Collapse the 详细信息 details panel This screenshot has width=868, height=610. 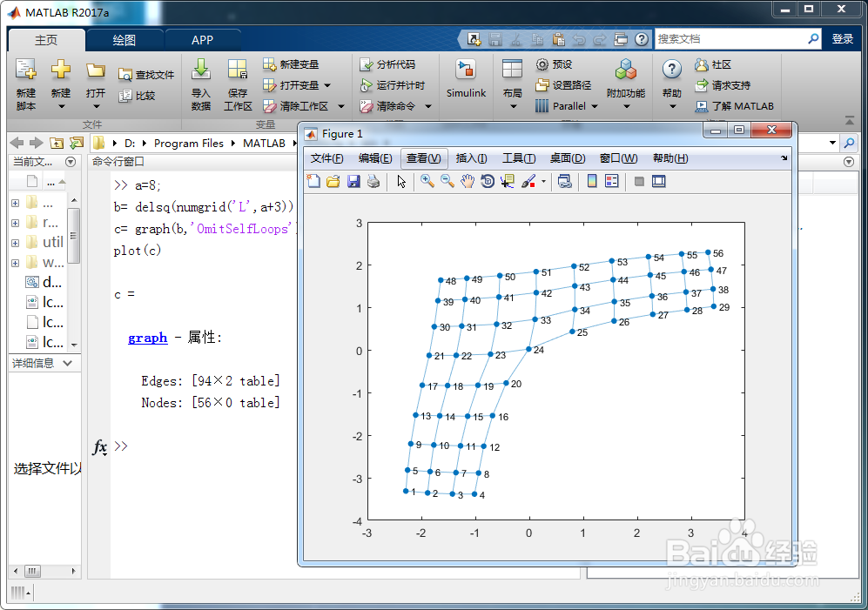click(68, 363)
